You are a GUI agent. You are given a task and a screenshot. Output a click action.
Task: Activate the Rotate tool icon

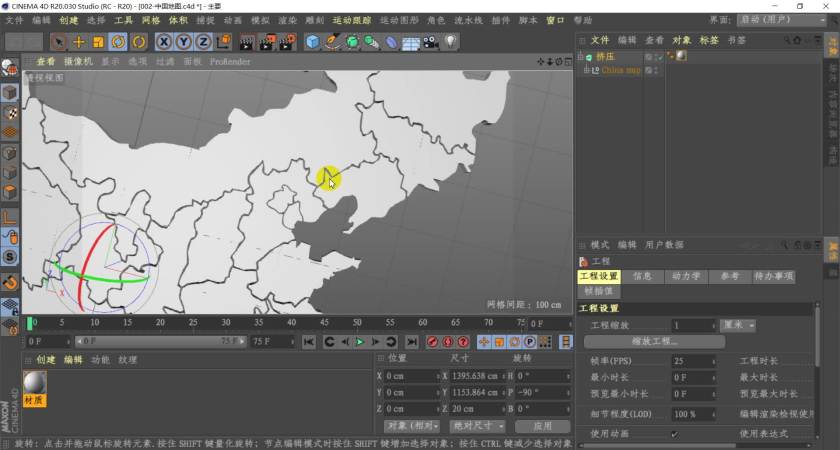click(x=119, y=41)
